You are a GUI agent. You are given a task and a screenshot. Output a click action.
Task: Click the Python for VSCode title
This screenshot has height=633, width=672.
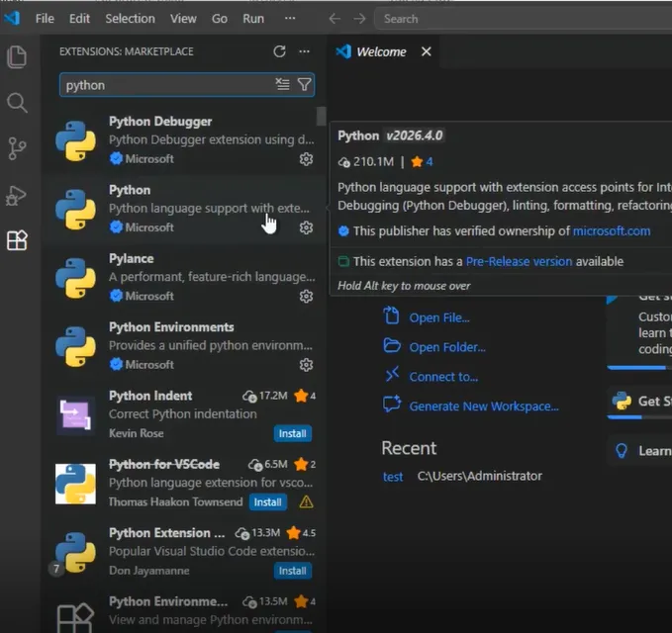(x=164, y=464)
